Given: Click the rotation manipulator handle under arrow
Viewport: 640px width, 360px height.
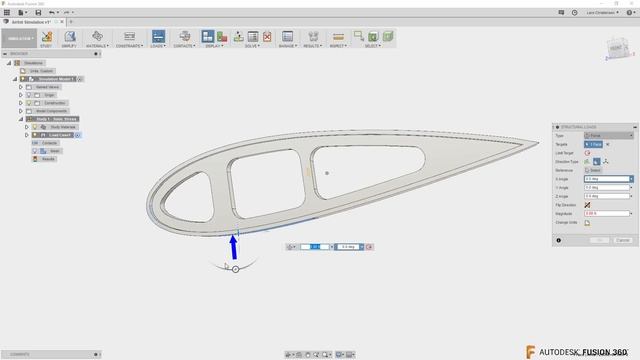Looking at the screenshot, I should [x=236, y=269].
